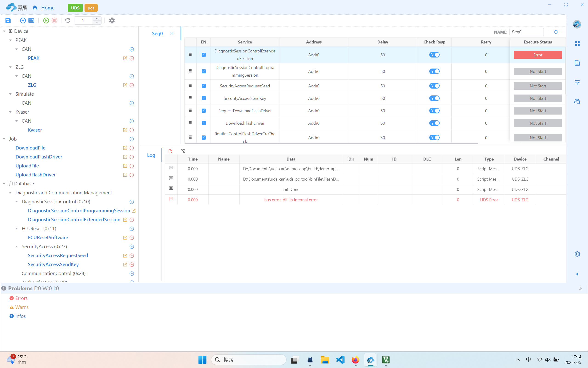Open the sliders icon in right sidebar
Screen dimensions: 588x368
tap(577, 82)
